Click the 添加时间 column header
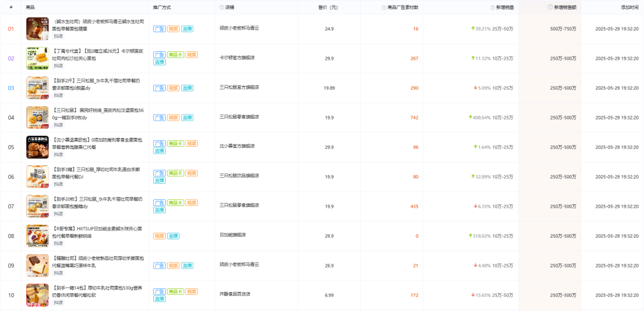 630,7
